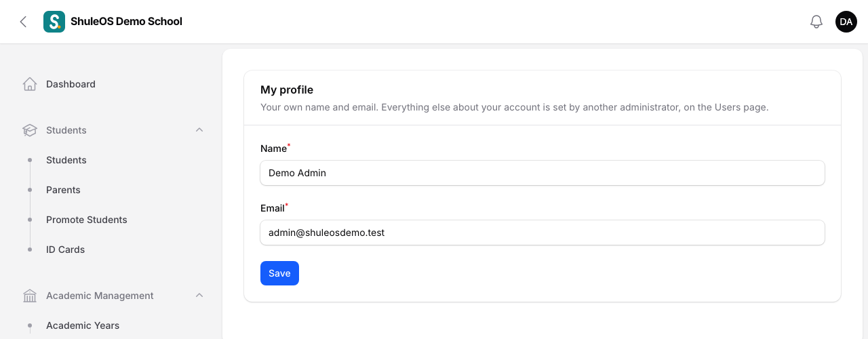Click the Academic Management building icon
Screen dimensions: 868x339
pyautogui.click(x=30, y=296)
